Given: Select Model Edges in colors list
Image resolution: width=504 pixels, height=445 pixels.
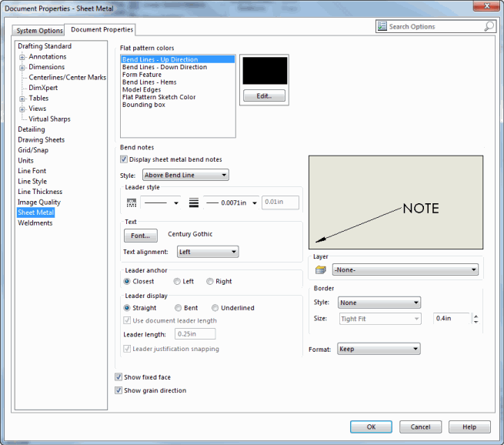Looking at the screenshot, I should click(142, 89).
